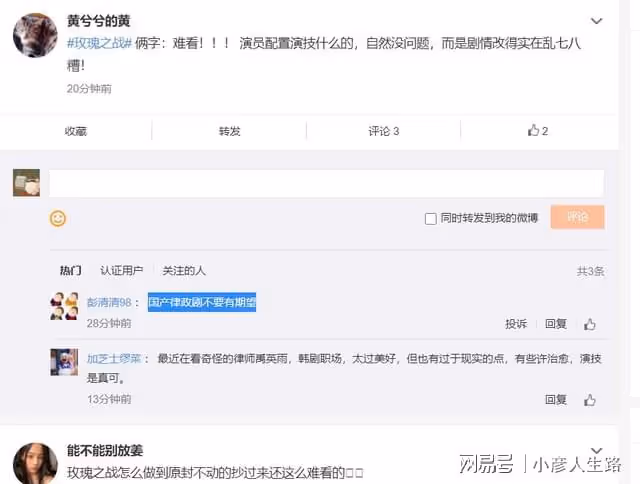Image resolution: width=640 pixels, height=484 pixels.
Task: Click 回复 on 加芝士啰莱's comment
Action: (x=556, y=400)
